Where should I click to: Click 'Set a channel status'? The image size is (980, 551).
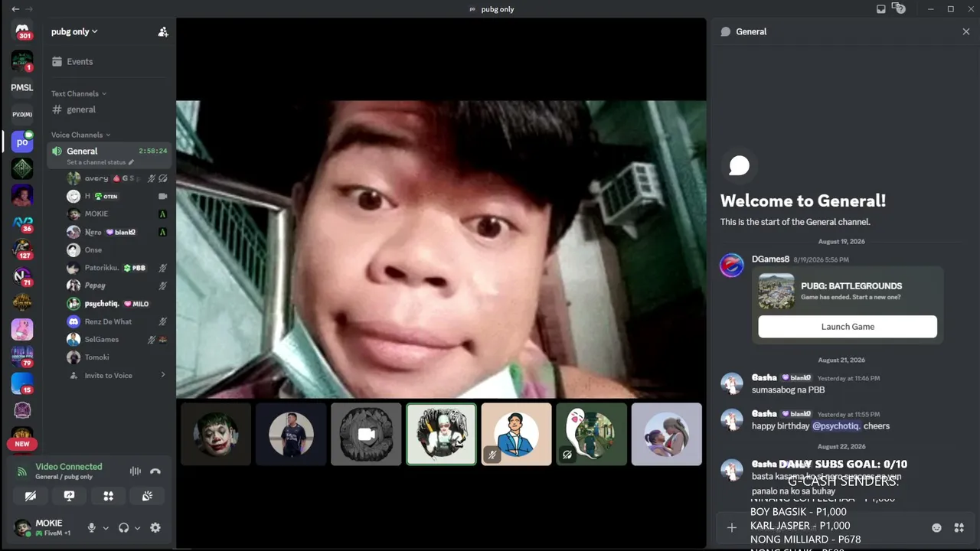[x=100, y=162]
